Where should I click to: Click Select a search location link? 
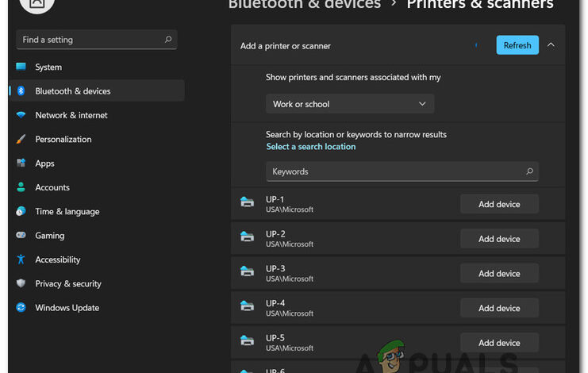coord(311,147)
